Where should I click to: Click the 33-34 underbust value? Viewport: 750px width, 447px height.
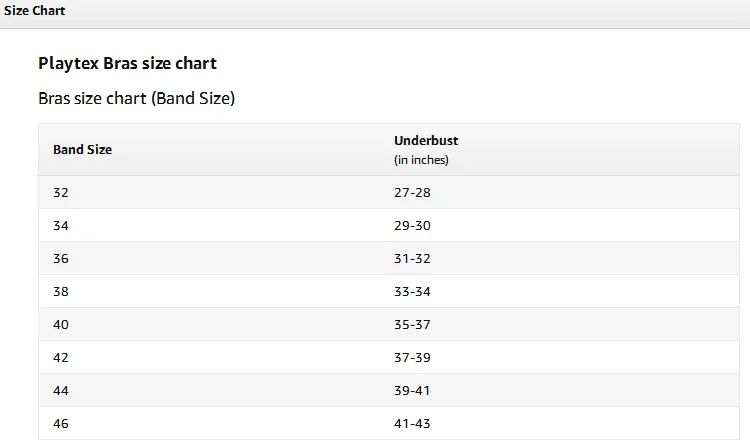click(x=412, y=291)
